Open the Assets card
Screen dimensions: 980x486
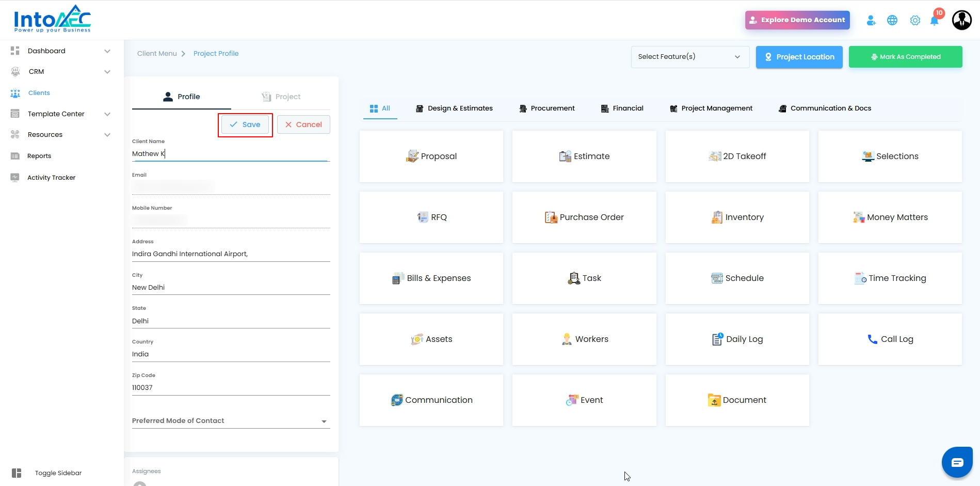(x=431, y=339)
